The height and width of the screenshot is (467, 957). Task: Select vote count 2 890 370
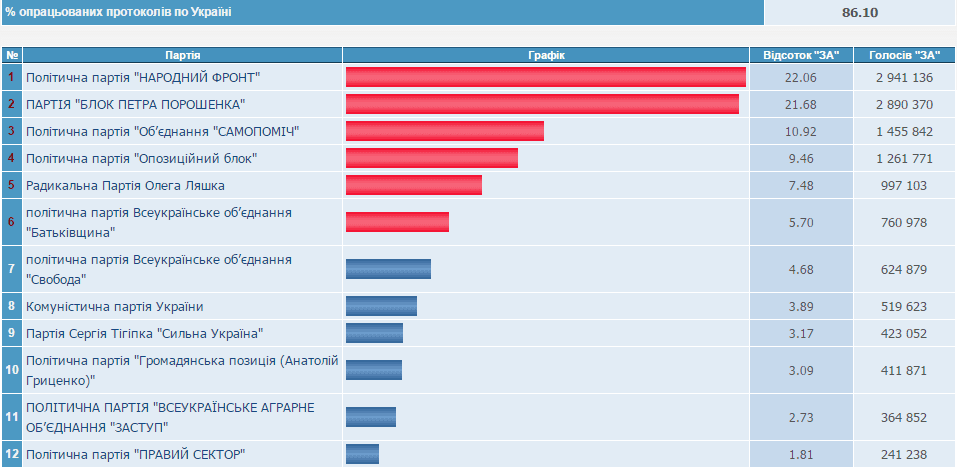(905, 104)
